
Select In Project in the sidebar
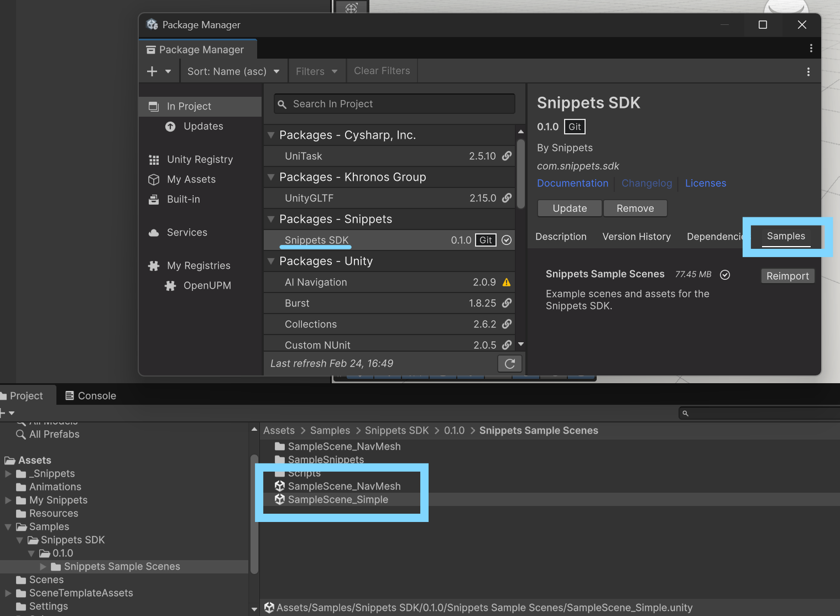(200, 106)
